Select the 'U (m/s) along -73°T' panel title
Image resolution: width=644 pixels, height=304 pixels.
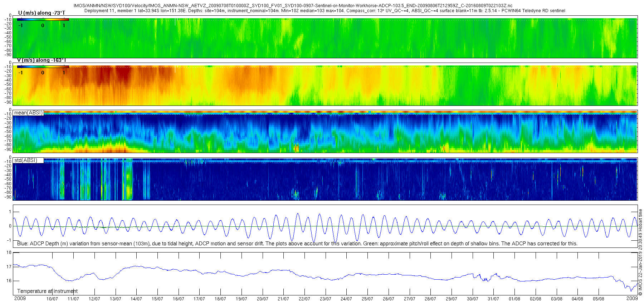(42, 13)
